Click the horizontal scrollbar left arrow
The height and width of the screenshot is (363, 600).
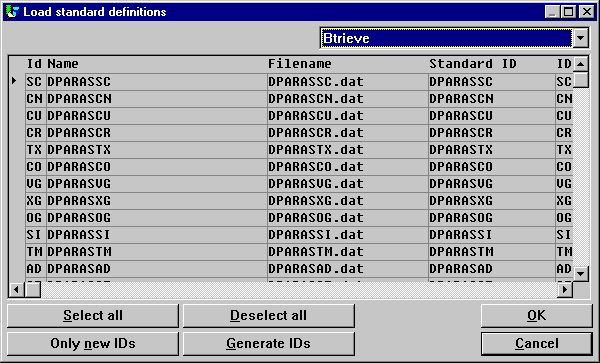coord(16,290)
